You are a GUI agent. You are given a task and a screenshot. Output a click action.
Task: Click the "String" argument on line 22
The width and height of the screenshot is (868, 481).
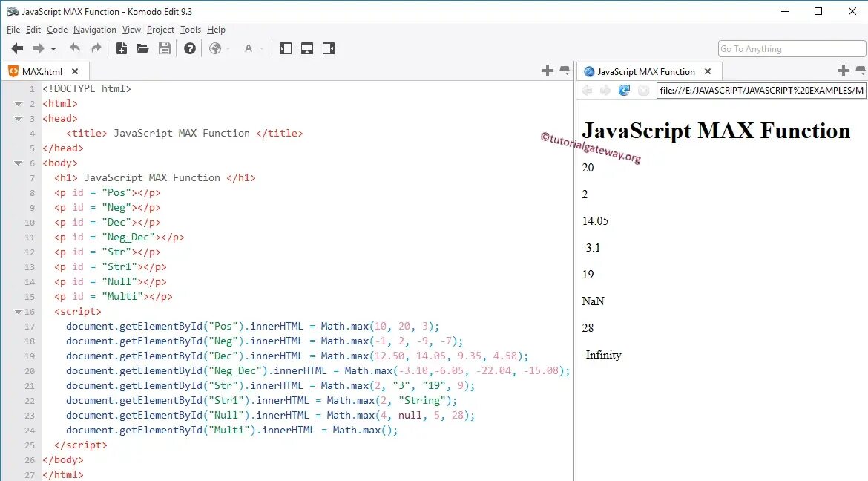[422, 401]
